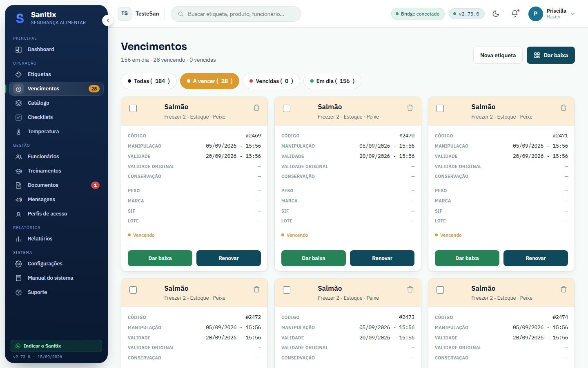This screenshot has height=368, width=588.
Task: Open Etiquetas in sidebar
Action: tap(56, 74)
